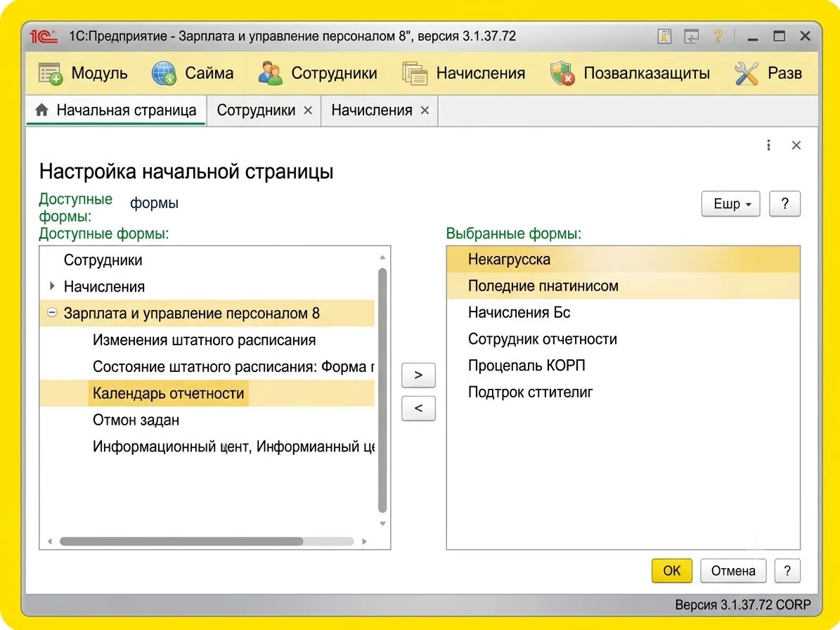Close the Начисления tab
Viewport: 840px width, 630px height.
click(x=425, y=110)
